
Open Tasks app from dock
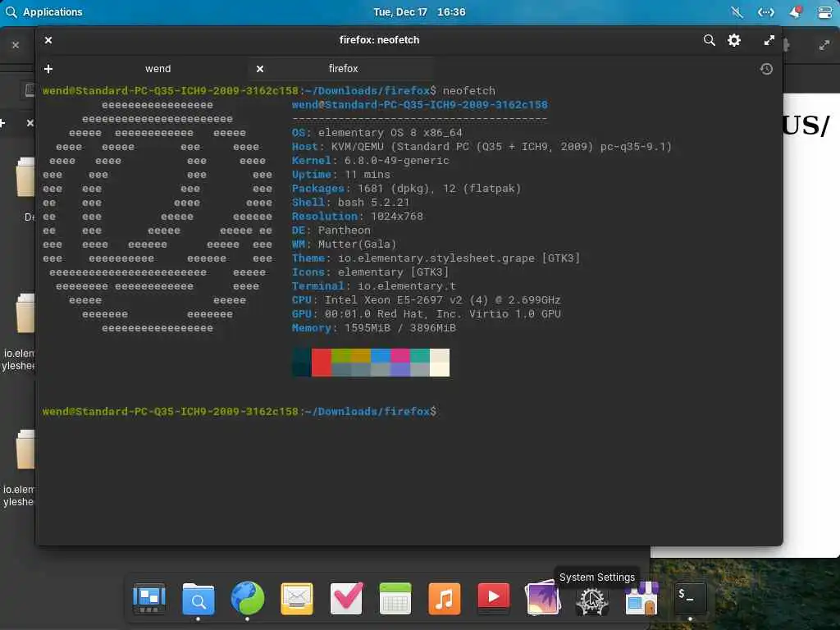pos(346,598)
